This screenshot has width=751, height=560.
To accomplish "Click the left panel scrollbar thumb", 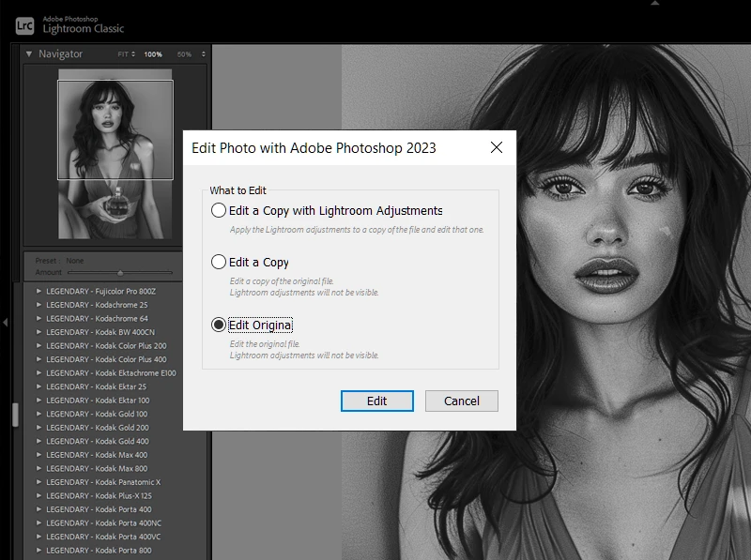I will click(x=15, y=415).
